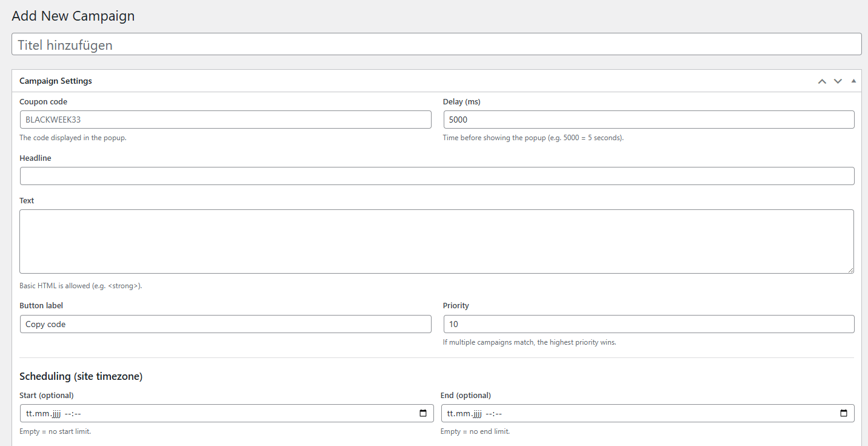The height and width of the screenshot is (446, 868).
Task: Open the Start date calendar picker icon
Action: pos(423,413)
